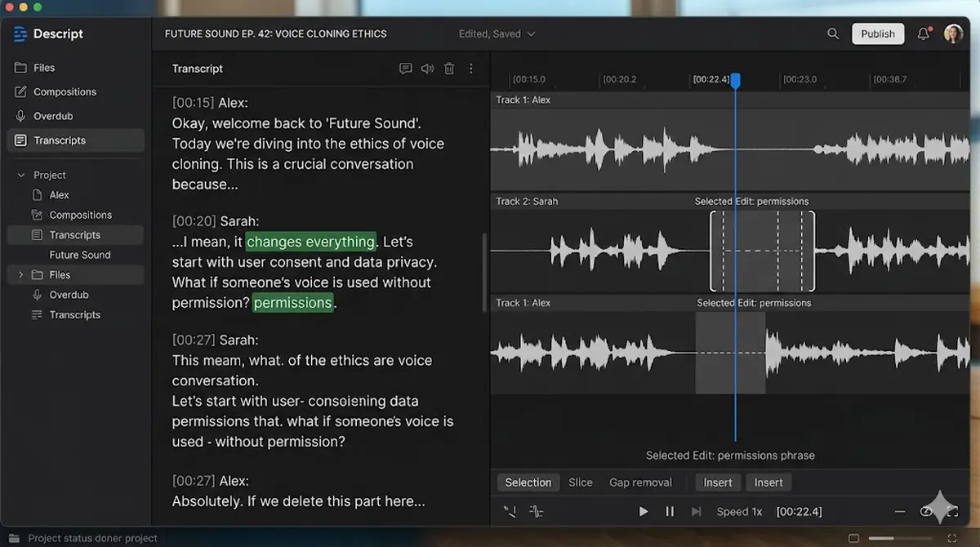The width and height of the screenshot is (980, 547).
Task: Delete using the Transcript trash icon
Action: tap(449, 69)
